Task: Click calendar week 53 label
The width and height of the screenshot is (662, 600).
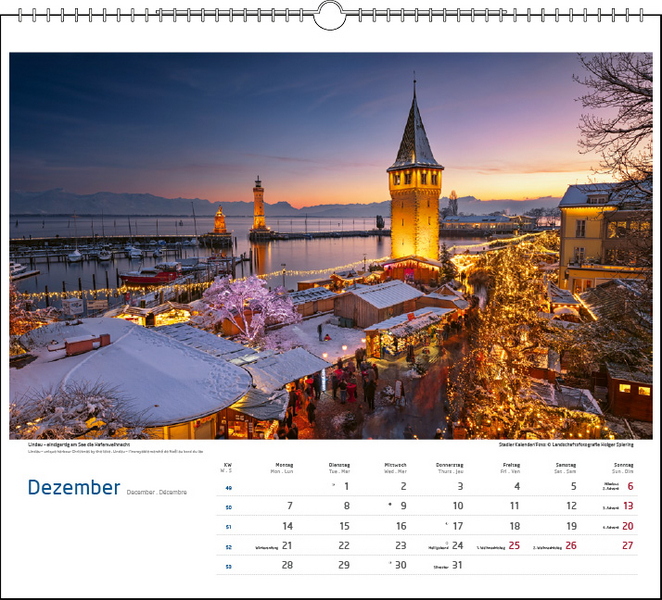Action: coord(228,566)
